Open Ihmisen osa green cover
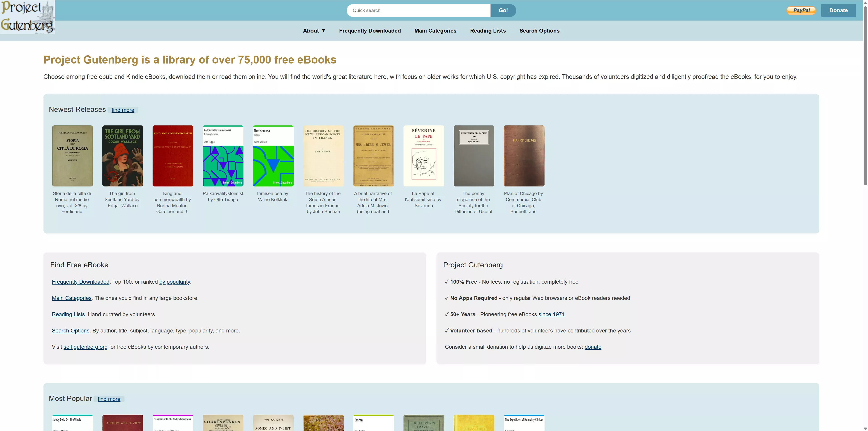868x431 pixels. tap(273, 156)
